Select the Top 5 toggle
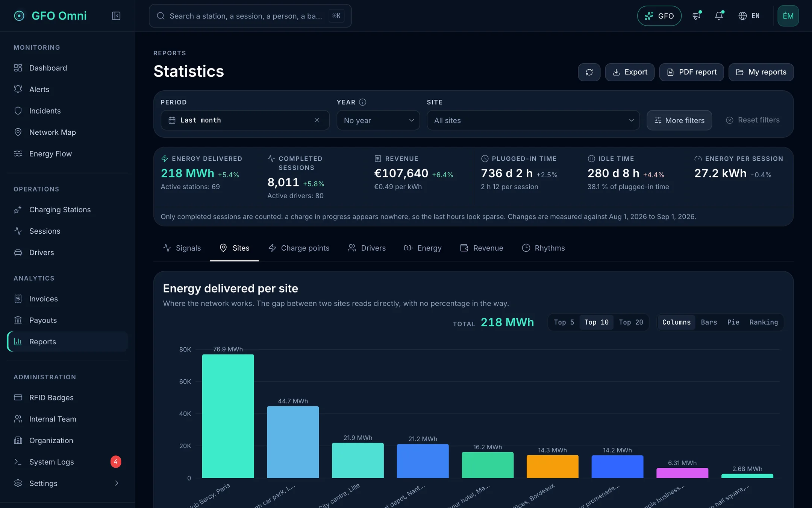This screenshot has height=508, width=812. (564, 322)
